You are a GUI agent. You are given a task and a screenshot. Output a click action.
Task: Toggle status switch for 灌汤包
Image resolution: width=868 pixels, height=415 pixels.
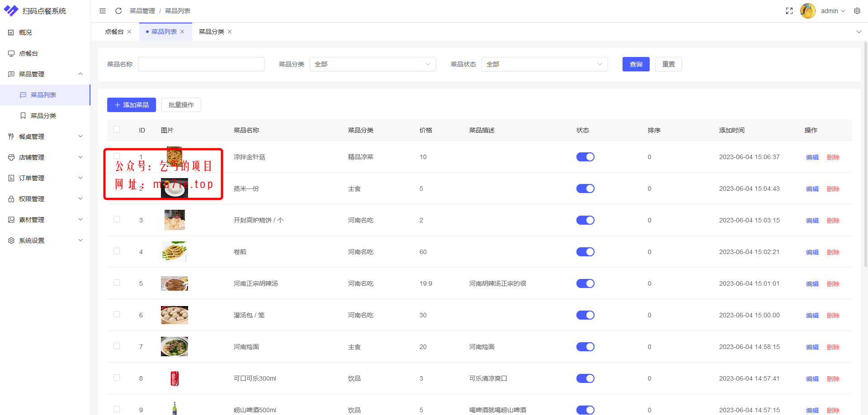pos(585,315)
